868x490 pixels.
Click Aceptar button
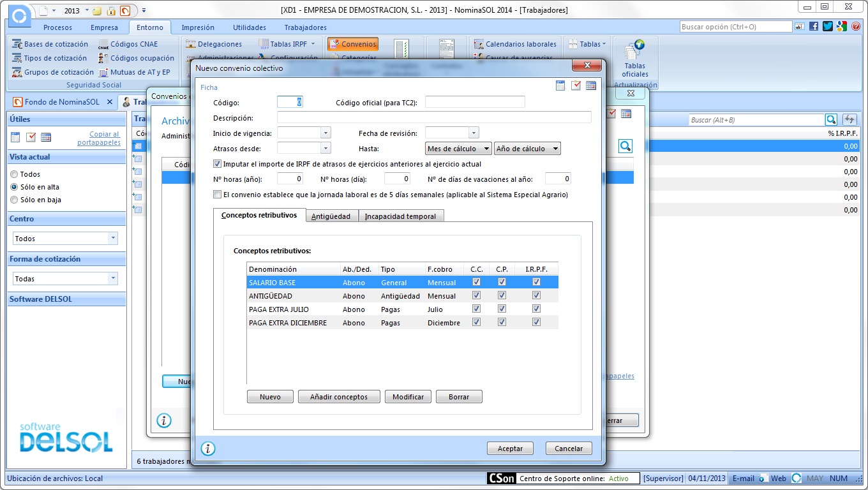(510, 449)
